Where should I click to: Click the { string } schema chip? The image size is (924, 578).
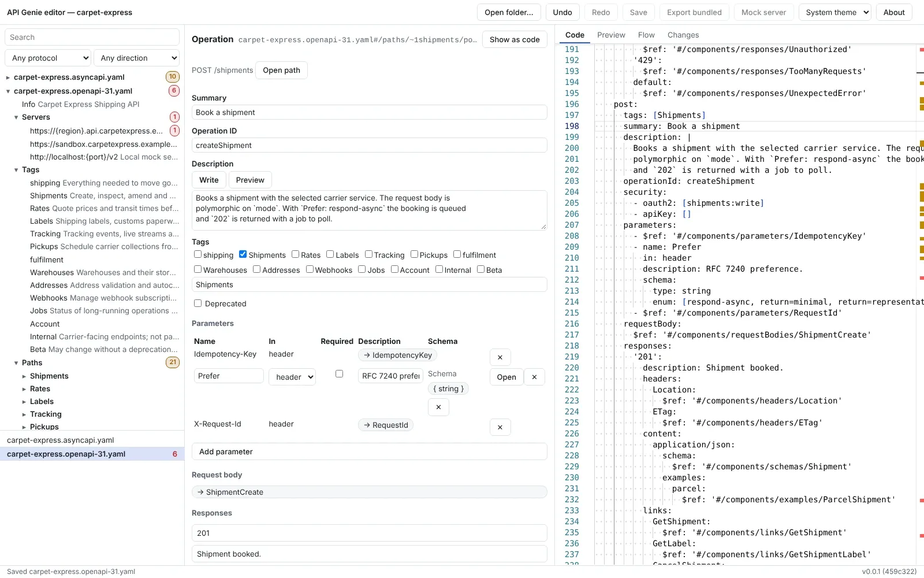(449, 388)
